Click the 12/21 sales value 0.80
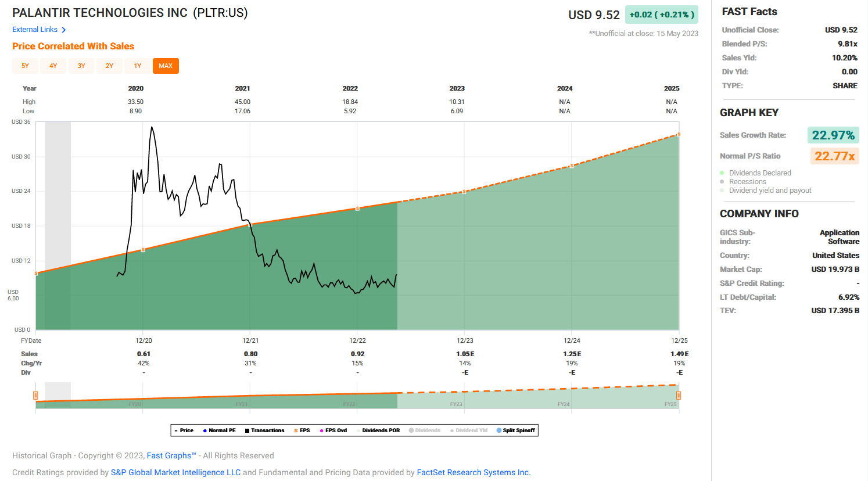This screenshot has height=481, width=868. (x=250, y=354)
